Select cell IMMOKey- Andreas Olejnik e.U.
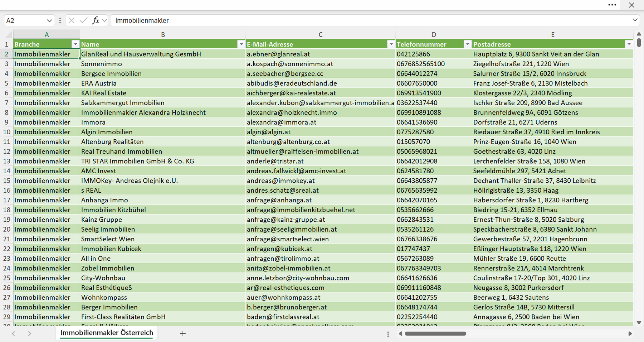Image resolution: width=644 pixels, height=342 pixels. [x=163, y=180]
